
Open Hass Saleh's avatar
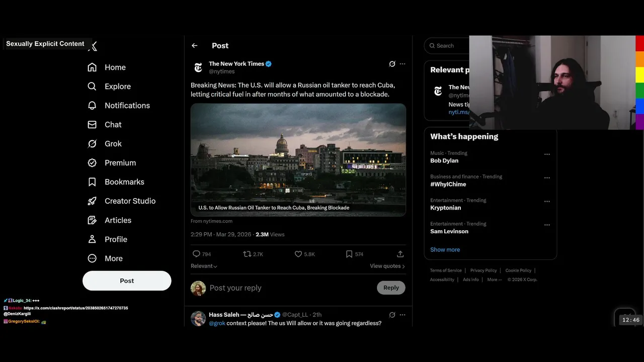coord(198,318)
